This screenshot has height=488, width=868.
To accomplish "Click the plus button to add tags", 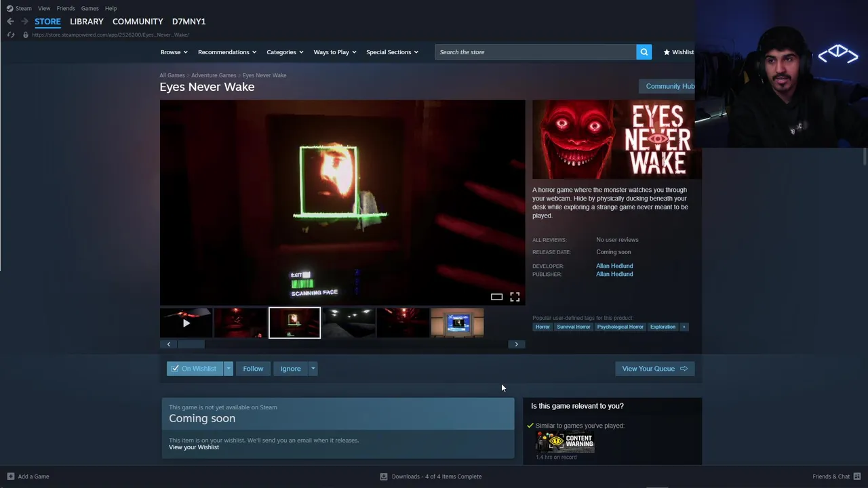I will pyautogui.click(x=684, y=327).
